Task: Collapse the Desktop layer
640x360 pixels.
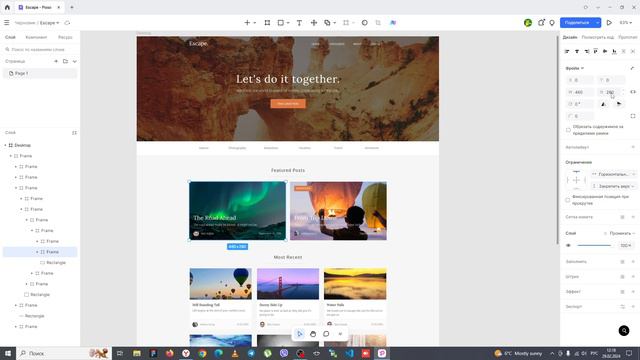Action: 5,145
